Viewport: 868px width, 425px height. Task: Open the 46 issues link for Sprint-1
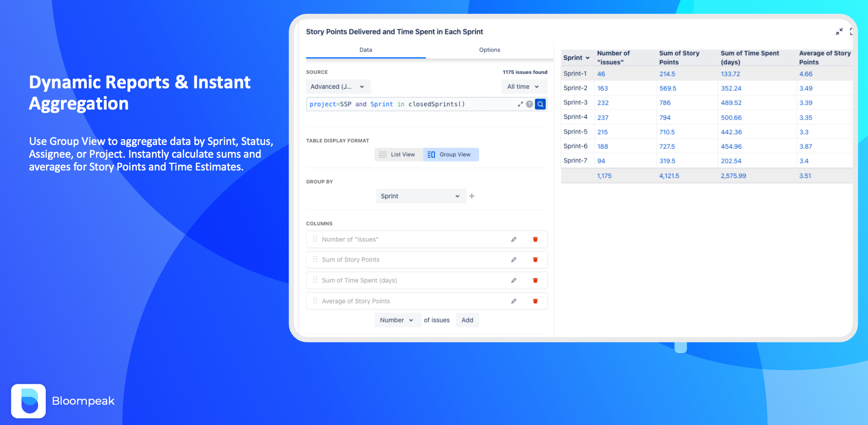[x=601, y=74]
